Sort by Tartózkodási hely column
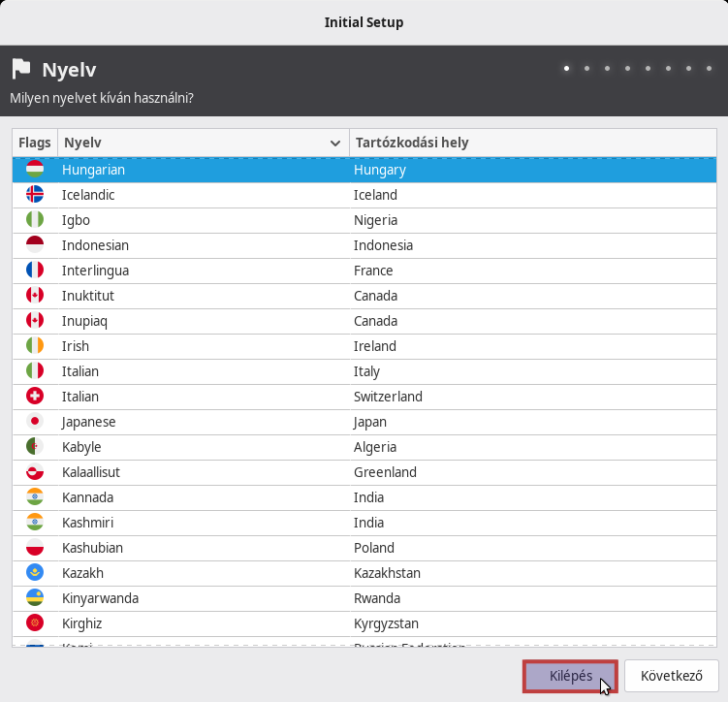The image size is (728, 702). pos(531,143)
